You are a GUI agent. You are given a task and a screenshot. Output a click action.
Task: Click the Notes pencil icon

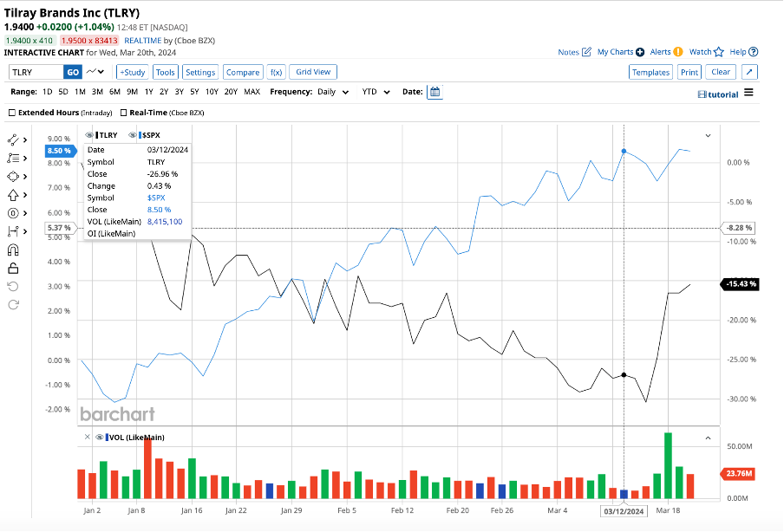587,52
